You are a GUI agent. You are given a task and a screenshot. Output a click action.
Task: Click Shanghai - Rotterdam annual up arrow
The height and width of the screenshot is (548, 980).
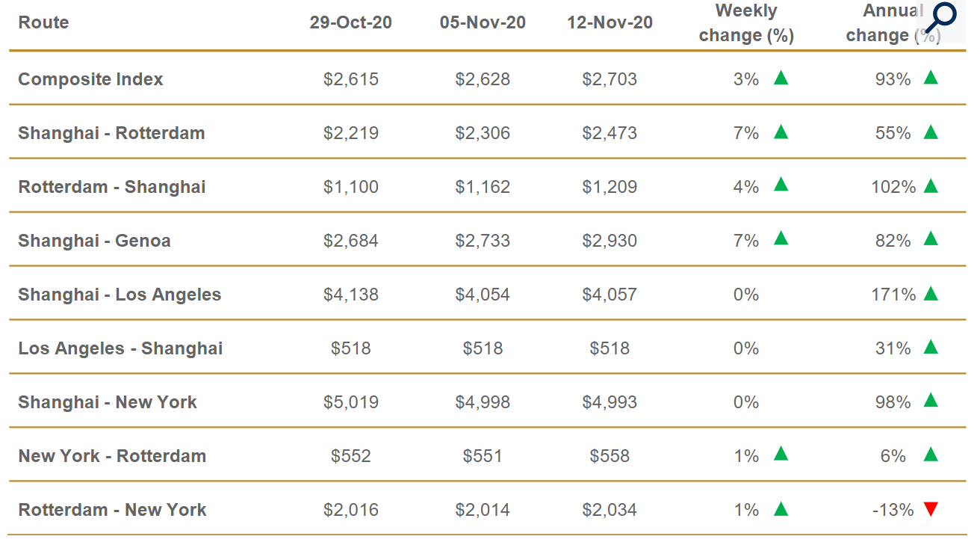point(930,132)
